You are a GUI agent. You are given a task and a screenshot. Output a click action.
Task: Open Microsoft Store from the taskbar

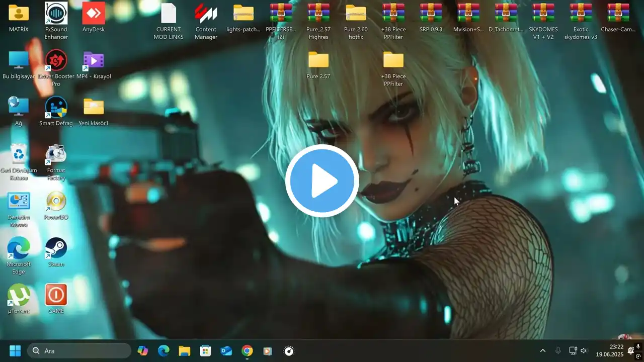point(205,351)
